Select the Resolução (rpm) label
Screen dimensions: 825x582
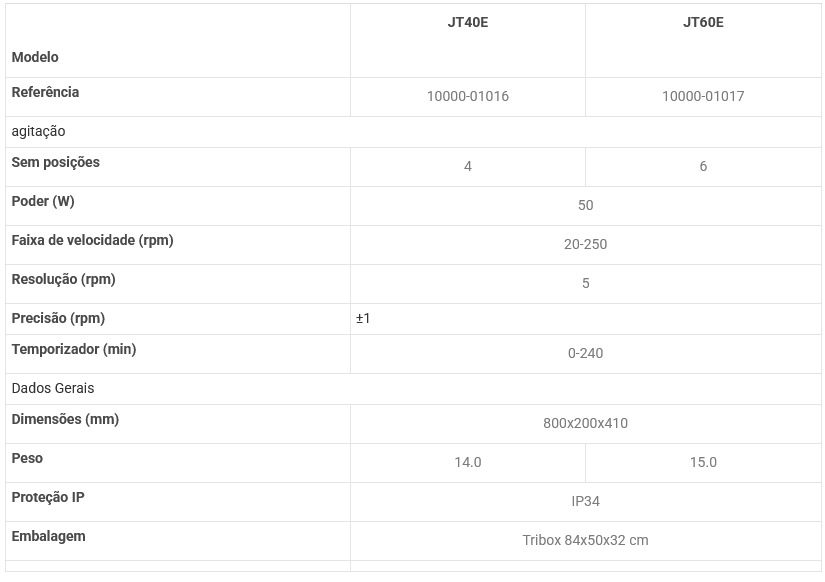(63, 279)
